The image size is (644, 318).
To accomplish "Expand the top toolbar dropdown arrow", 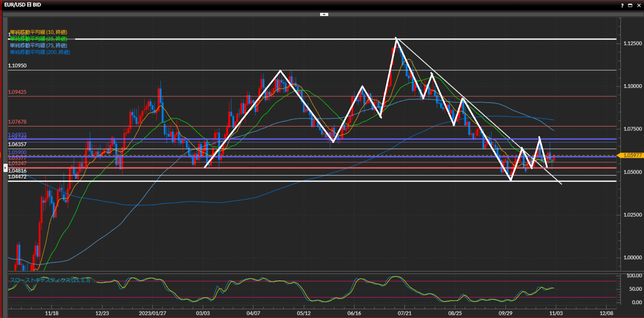I will [x=324, y=14].
